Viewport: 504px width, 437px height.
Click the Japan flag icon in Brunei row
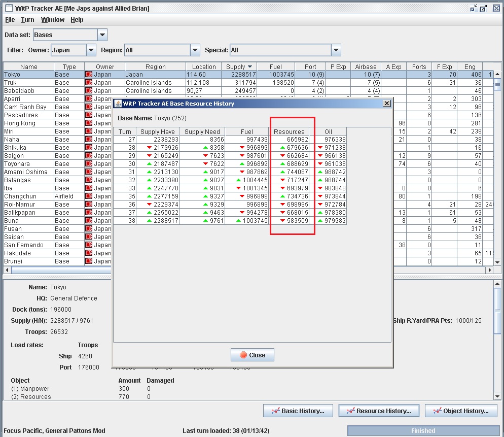pyautogui.click(x=89, y=261)
